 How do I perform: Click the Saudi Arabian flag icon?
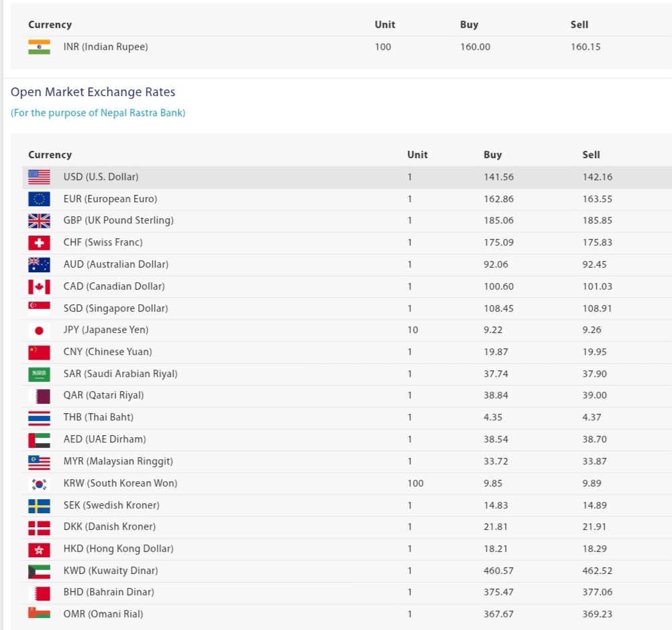pyautogui.click(x=39, y=374)
